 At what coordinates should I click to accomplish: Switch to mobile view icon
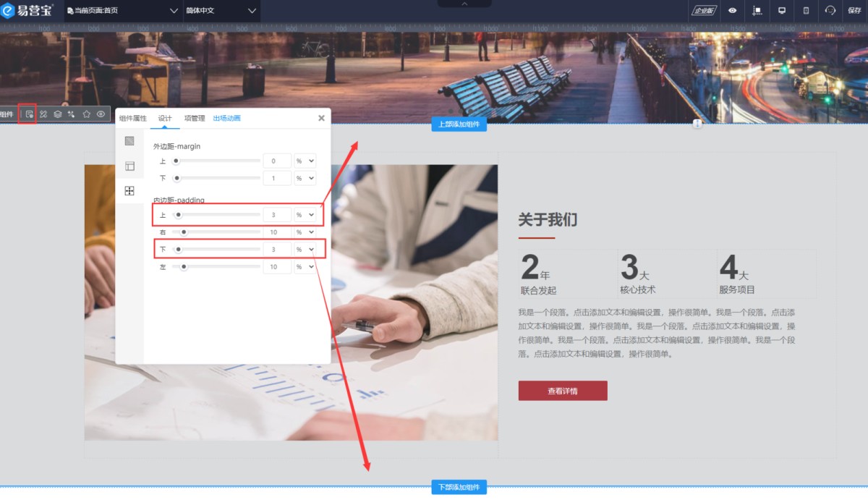click(806, 11)
